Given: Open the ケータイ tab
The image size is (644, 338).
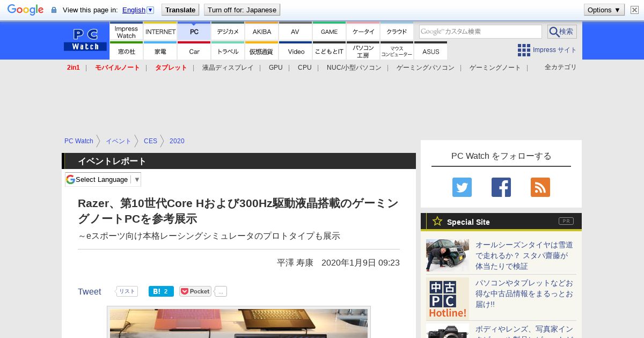Looking at the screenshot, I should click(x=363, y=32).
